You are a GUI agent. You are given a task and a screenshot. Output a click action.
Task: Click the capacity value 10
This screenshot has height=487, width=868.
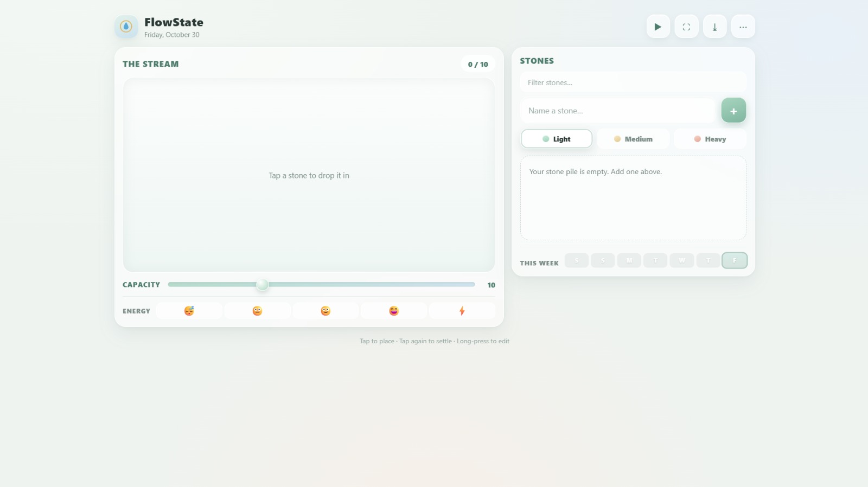491,285
